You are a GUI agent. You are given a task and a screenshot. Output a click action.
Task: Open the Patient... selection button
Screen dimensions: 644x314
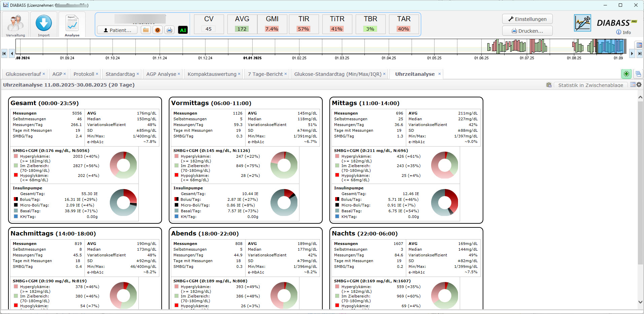(117, 30)
